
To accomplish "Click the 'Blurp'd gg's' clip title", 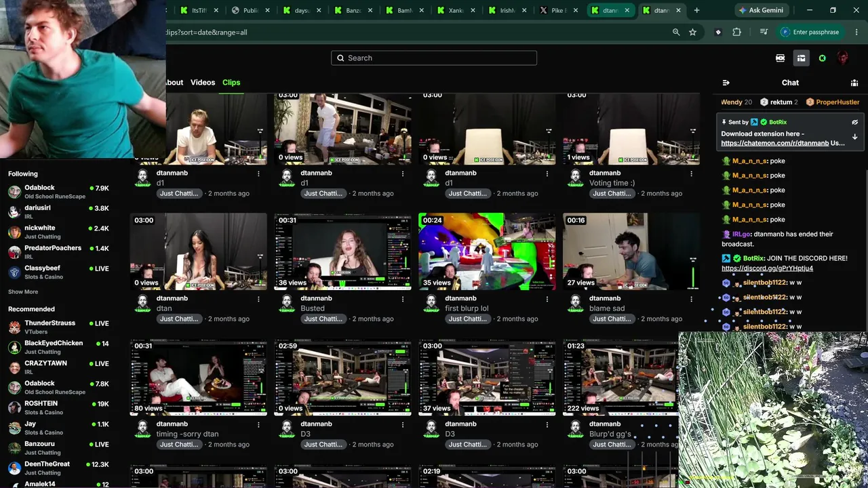I will tap(610, 434).
